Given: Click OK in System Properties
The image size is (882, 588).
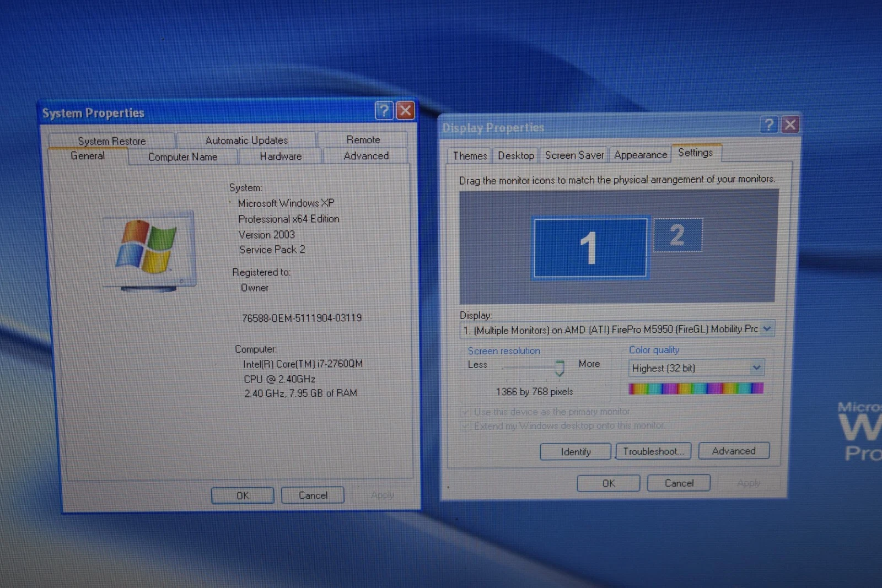Looking at the screenshot, I should (243, 495).
